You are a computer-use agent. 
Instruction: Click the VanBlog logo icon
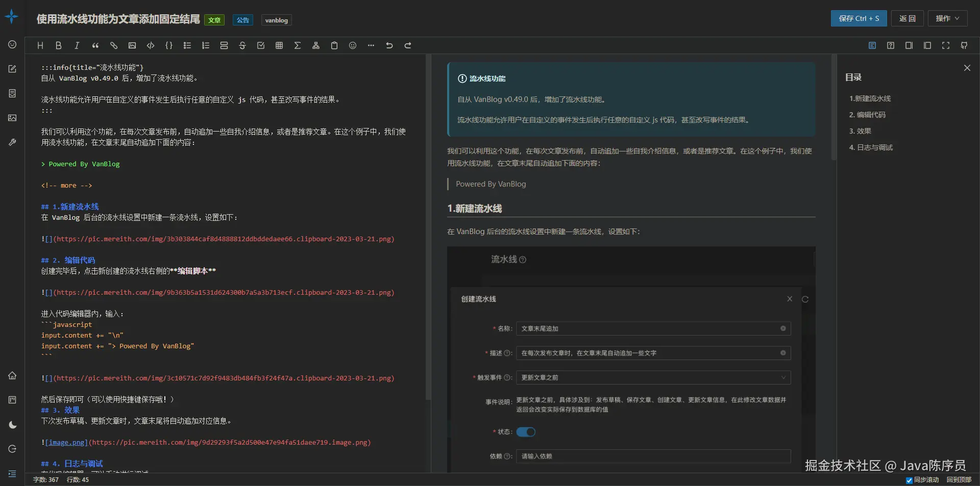coord(12,17)
